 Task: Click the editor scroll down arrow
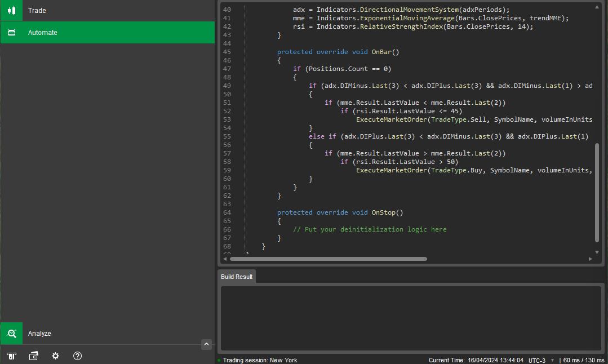(597, 252)
